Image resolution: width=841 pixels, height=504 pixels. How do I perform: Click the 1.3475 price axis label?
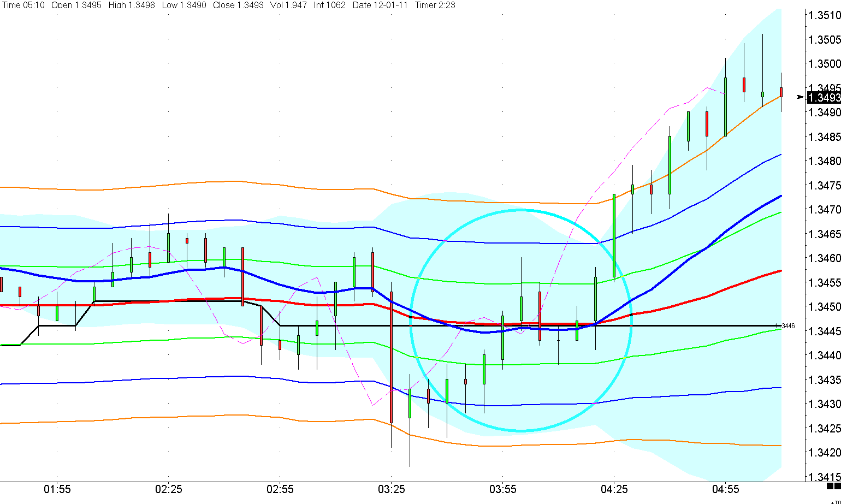click(825, 185)
